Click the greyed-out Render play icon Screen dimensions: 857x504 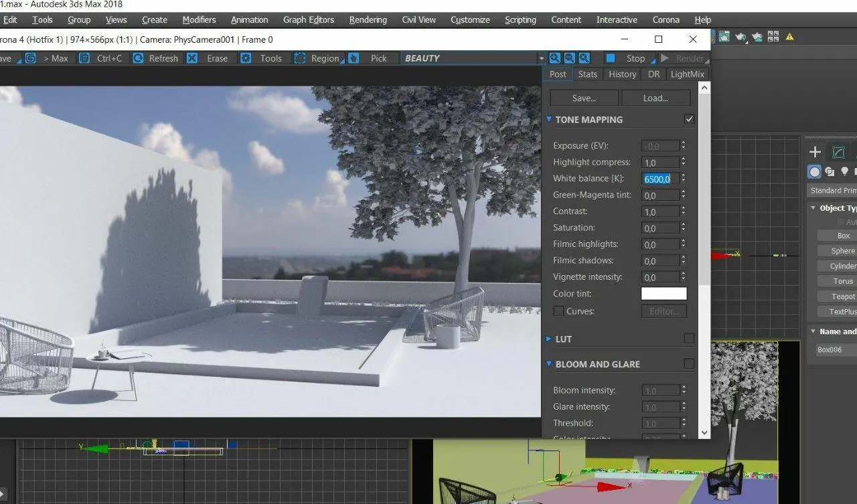pyautogui.click(x=665, y=58)
